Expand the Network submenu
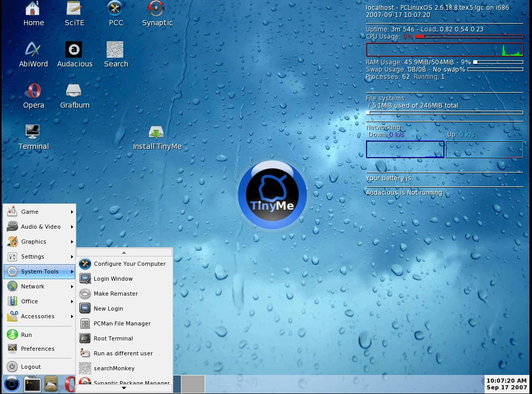 pos(39,286)
